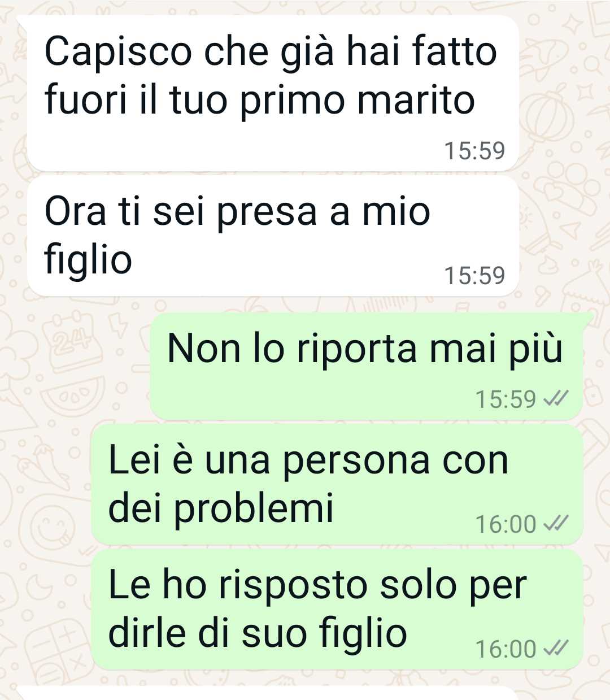Tap the double check beside "Lei è una persona" message
The height and width of the screenshot is (700, 610).
(x=554, y=524)
